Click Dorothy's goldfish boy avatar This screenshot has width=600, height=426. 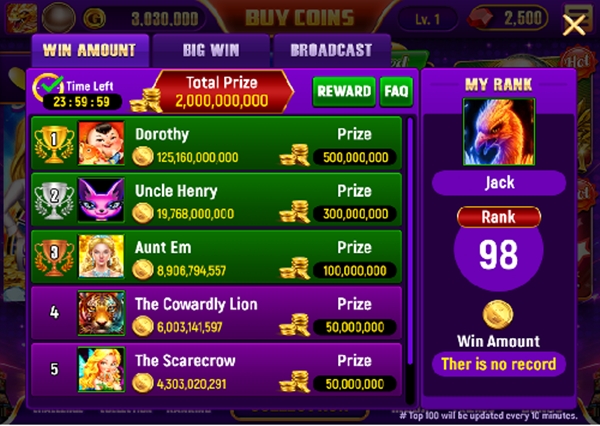(x=101, y=143)
